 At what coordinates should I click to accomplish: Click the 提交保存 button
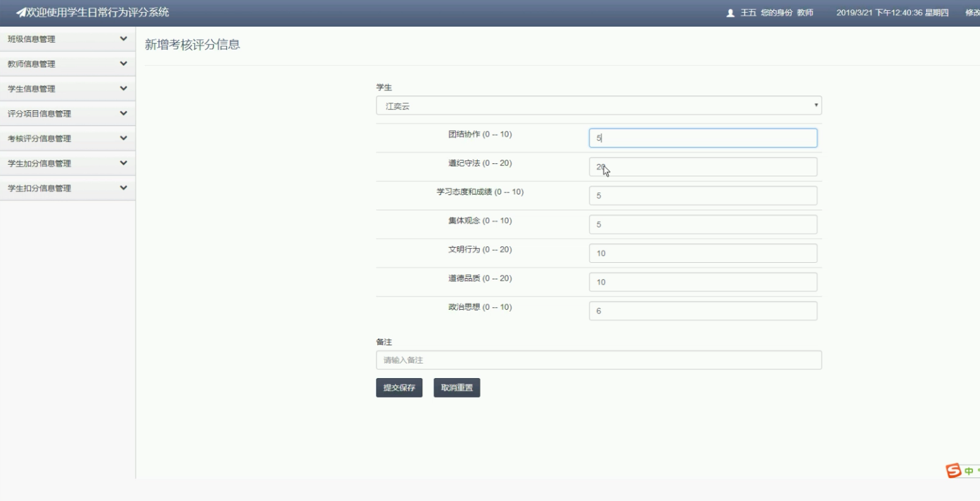(x=399, y=388)
